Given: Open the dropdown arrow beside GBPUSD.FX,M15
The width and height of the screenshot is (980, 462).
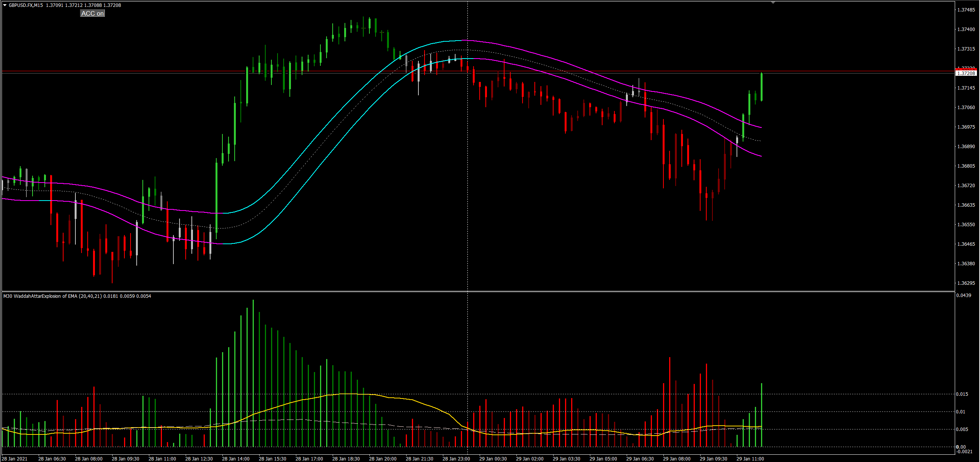Looking at the screenshot, I should click(x=5, y=5).
